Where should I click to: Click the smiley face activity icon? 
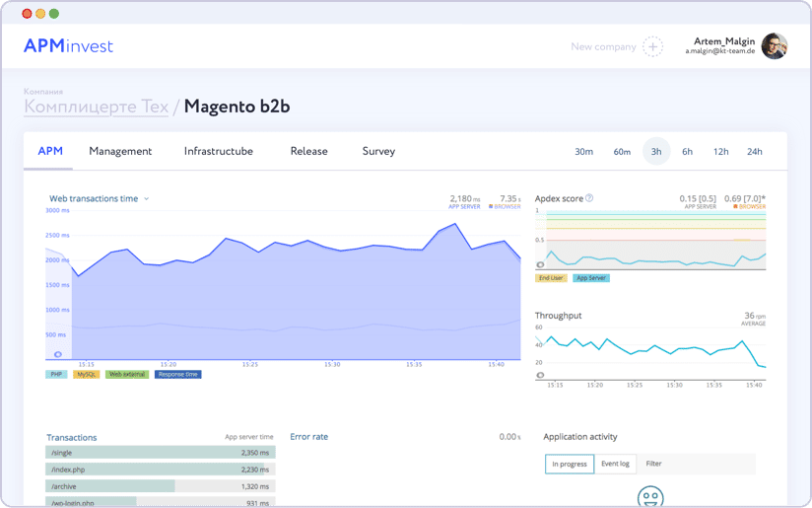click(649, 497)
